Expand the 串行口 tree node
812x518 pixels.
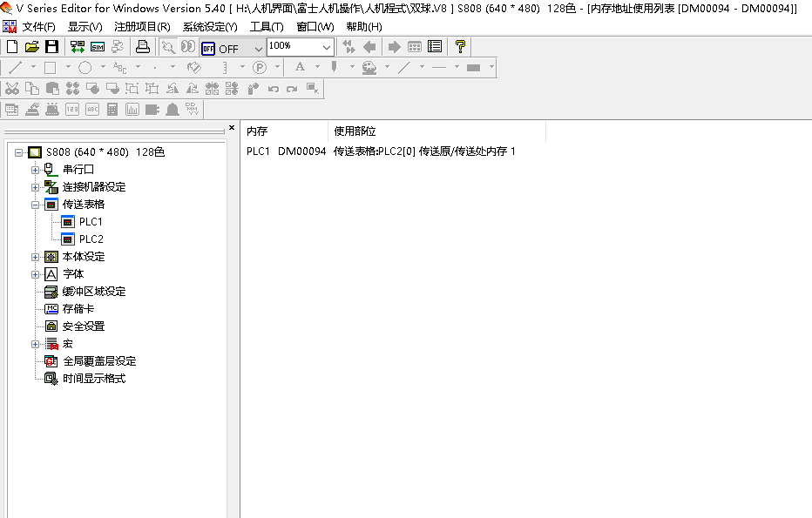(36, 170)
